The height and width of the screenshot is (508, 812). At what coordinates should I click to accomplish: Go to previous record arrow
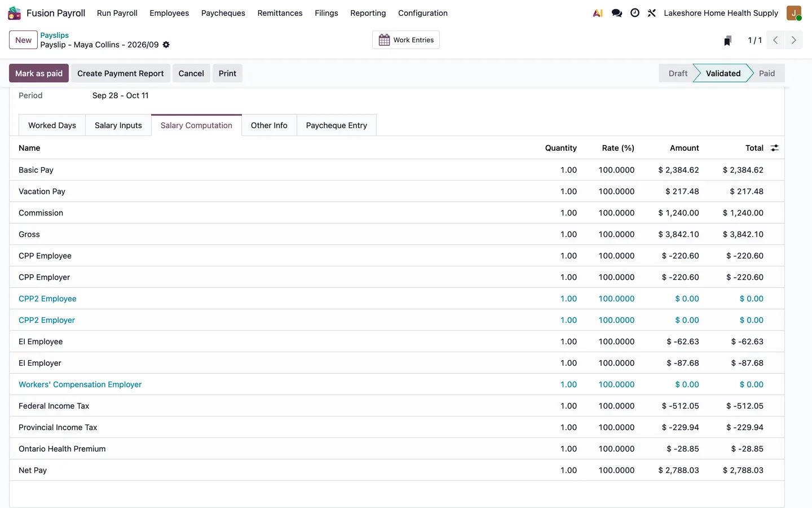click(775, 40)
